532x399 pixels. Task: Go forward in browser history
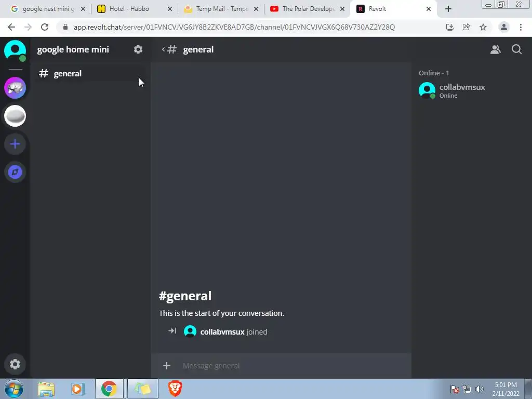click(x=28, y=27)
